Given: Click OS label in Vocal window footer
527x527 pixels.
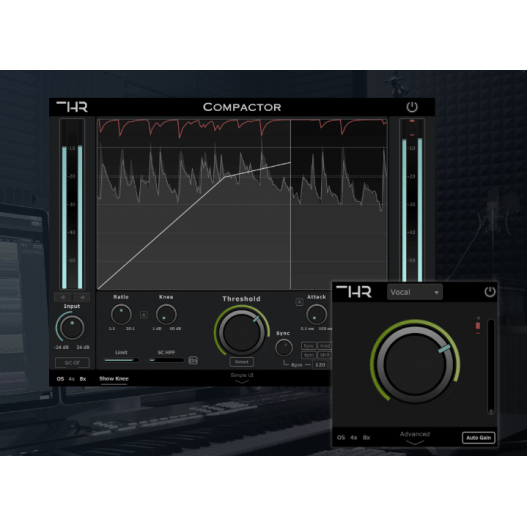Looking at the screenshot, I should click(341, 438).
